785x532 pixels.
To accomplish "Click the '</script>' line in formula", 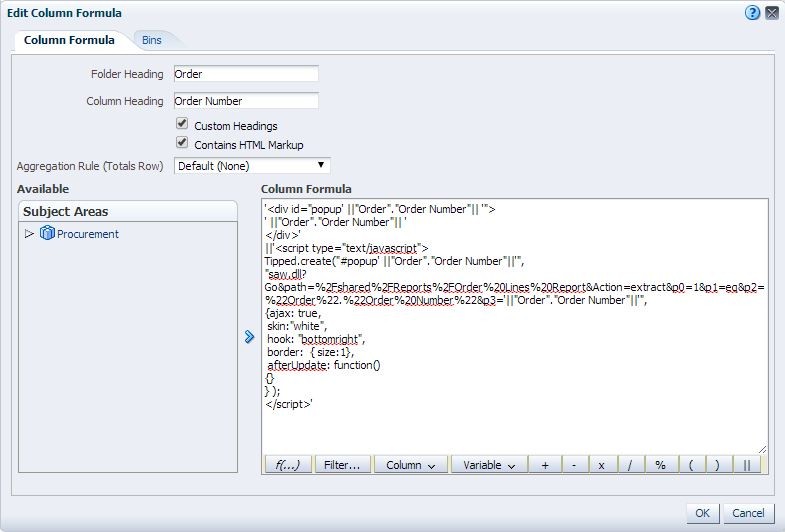I will coord(289,404).
